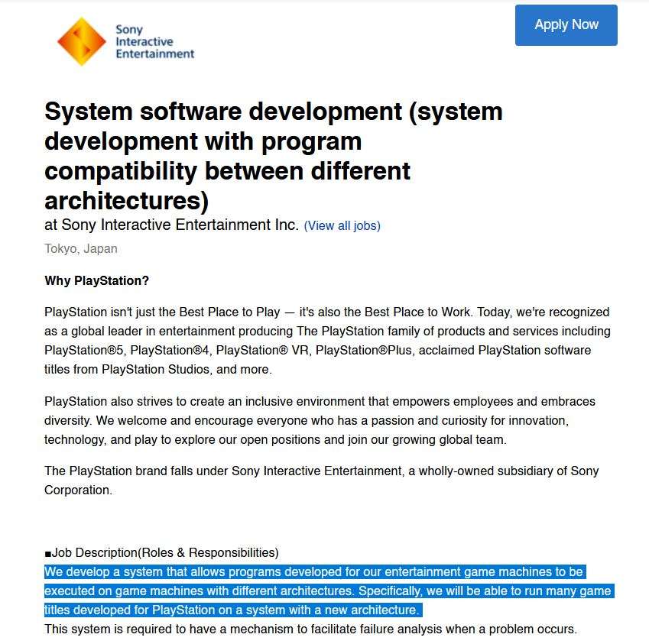
Task: Click the Job Description(Roles & Responsibilities) heading
Action: click(161, 552)
